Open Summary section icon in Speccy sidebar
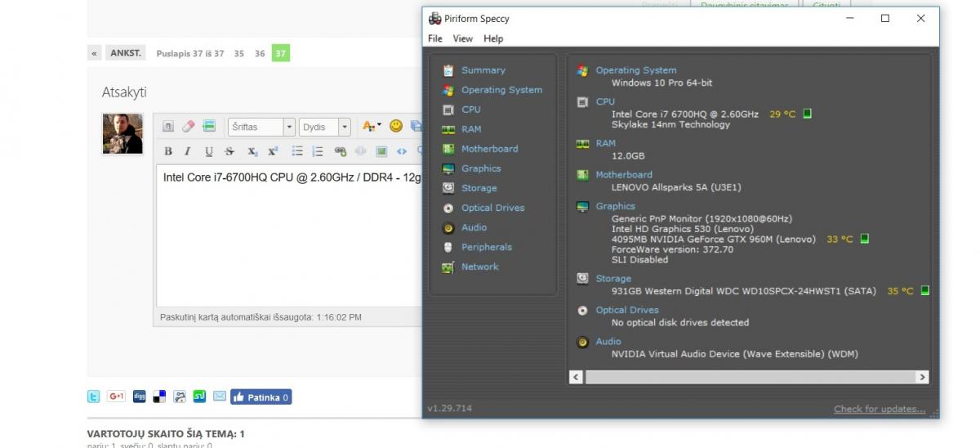The image size is (980, 448). pos(448,70)
